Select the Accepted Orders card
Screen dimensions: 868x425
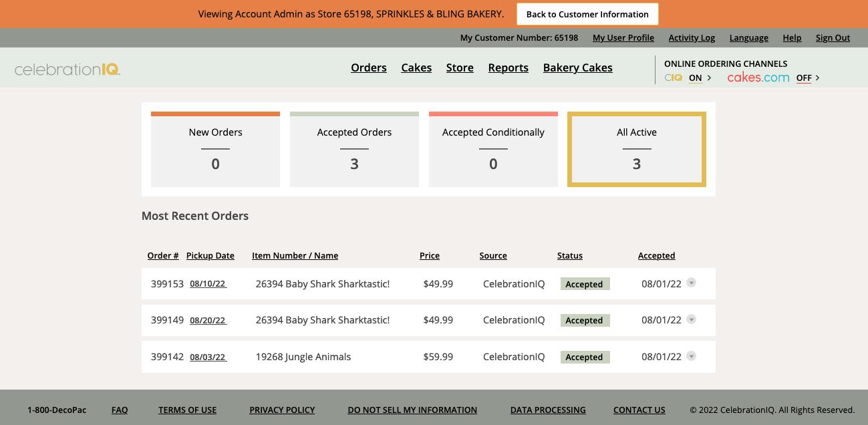click(354, 149)
